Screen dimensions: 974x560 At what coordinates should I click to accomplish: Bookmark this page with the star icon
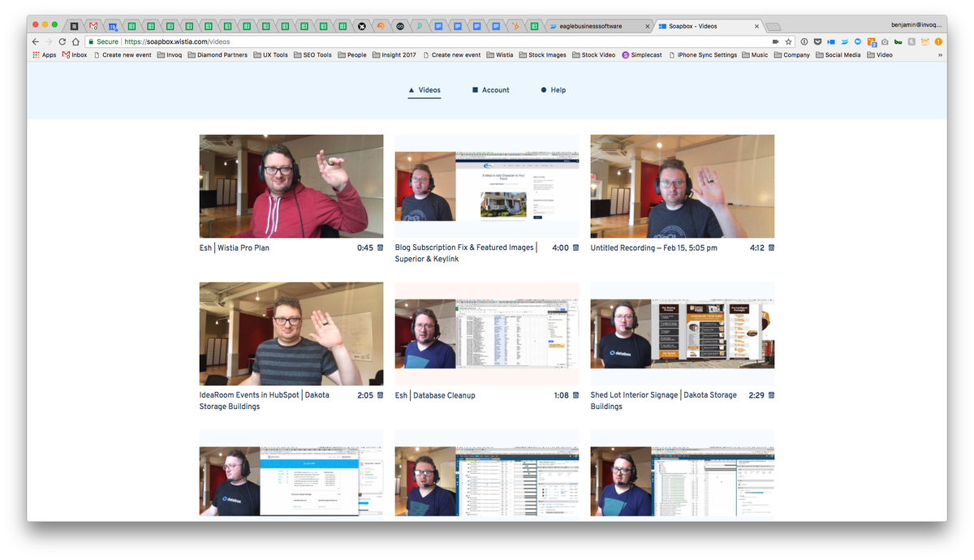(788, 41)
